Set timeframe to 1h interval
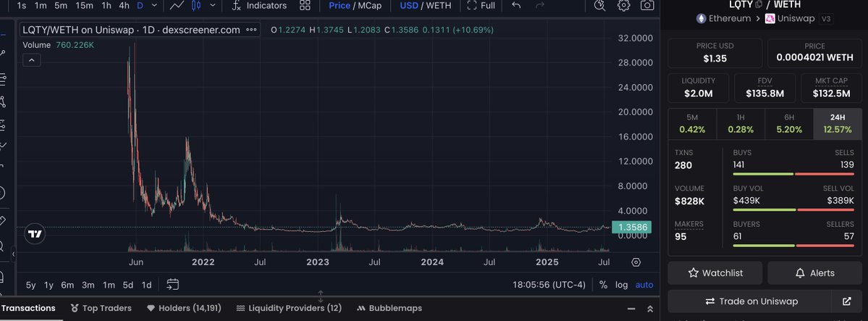This screenshot has width=868, height=321. (106, 6)
